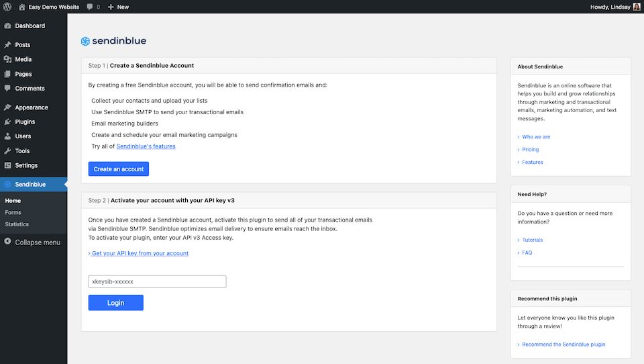
Task: Open the Forms submenu item
Action: (13, 212)
